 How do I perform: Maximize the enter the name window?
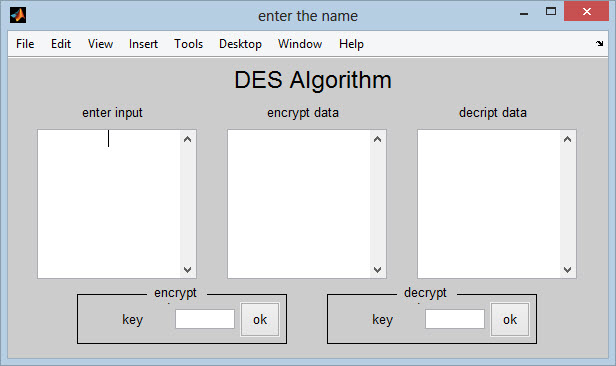[551, 11]
